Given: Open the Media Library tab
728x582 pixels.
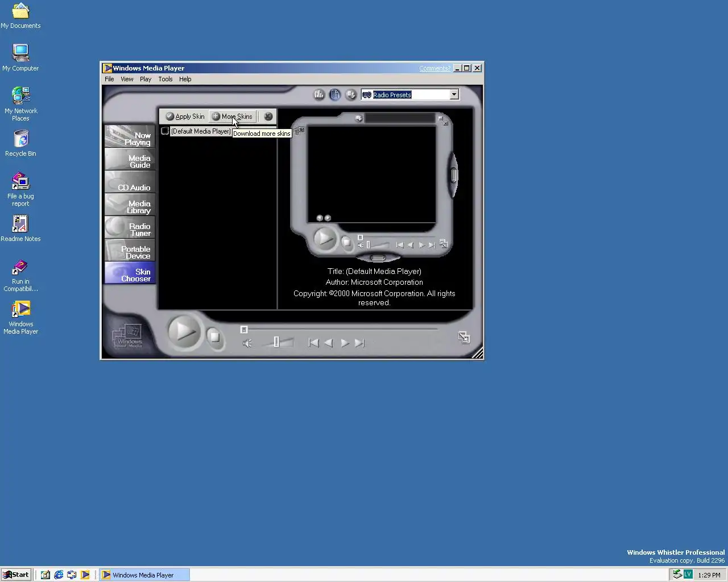Looking at the screenshot, I should tap(130, 205).
